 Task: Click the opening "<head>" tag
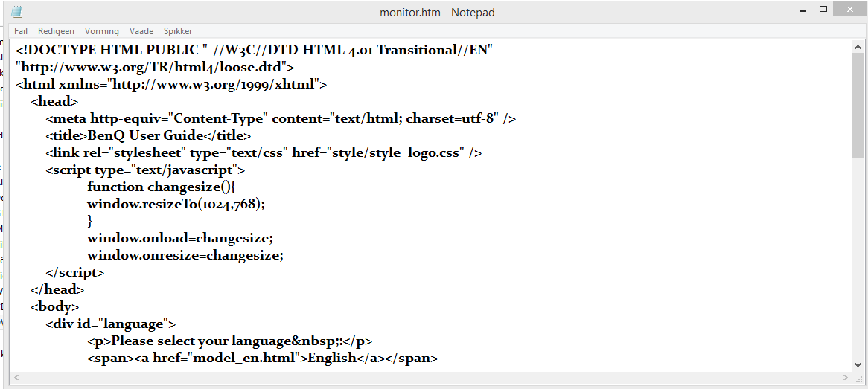pyautogui.click(x=54, y=101)
